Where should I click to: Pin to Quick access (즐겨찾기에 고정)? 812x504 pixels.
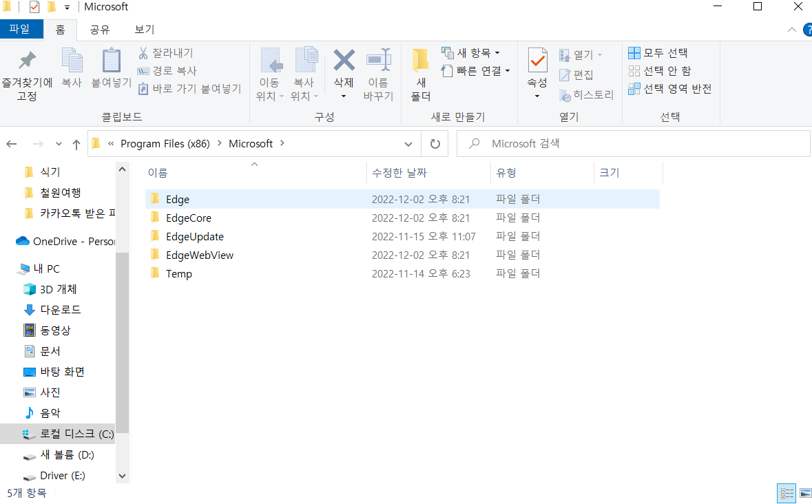point(27,76)
